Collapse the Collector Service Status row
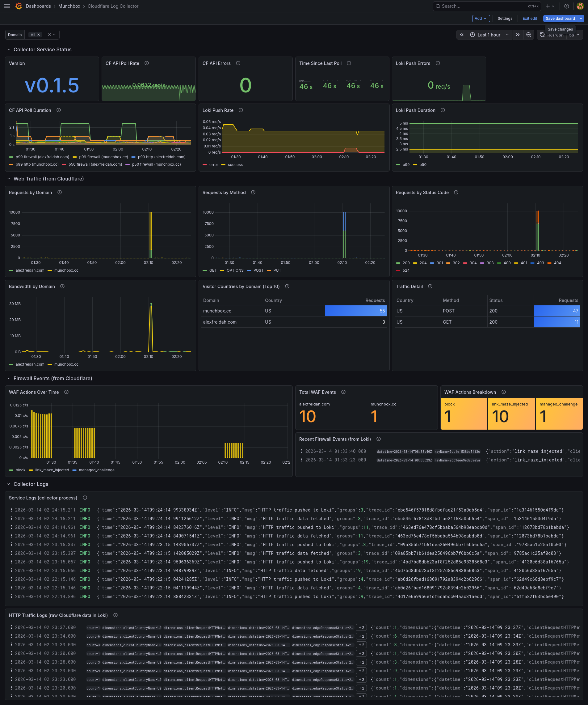The width and height of the screenshot is (588, 705). coord(9,50)
